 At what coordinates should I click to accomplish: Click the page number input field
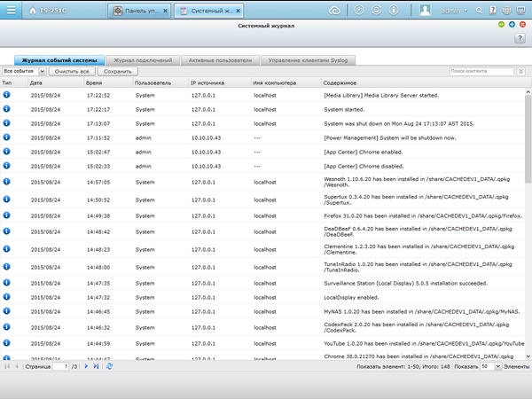(60, 366)
